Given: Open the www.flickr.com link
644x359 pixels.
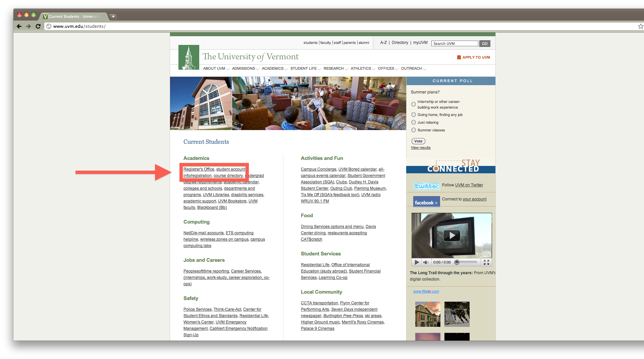Looking at the screenshot, I should click(x=426, y=291).
